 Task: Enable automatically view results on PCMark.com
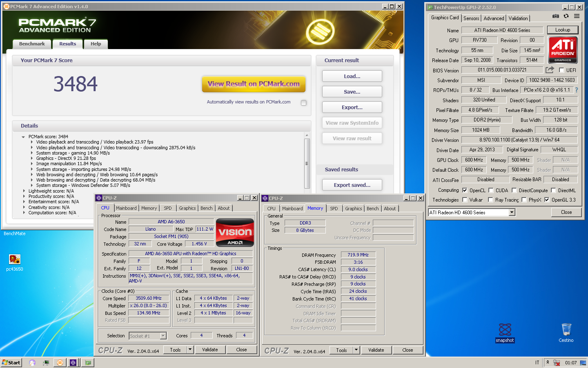coord(303,103)
